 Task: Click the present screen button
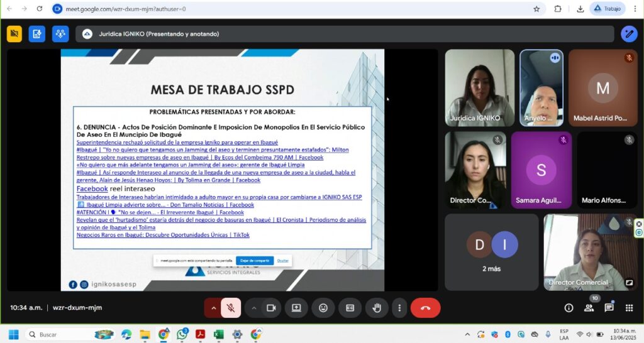[296, 308]
